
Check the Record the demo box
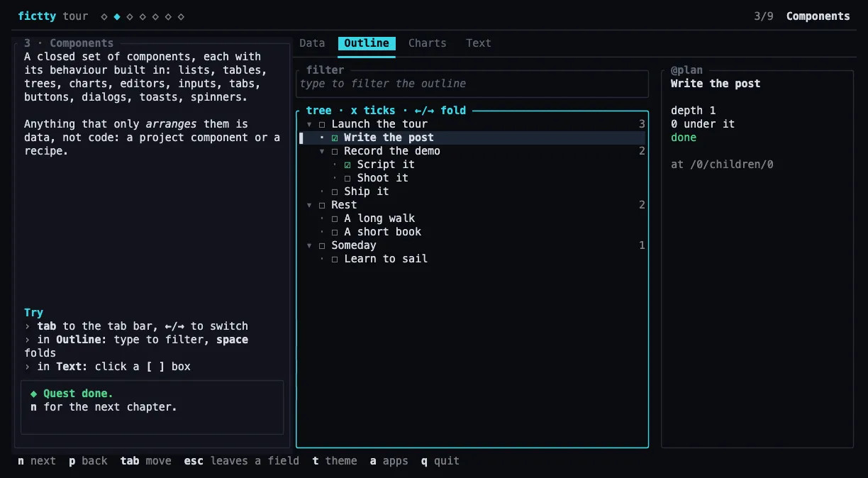[x=335, y=151]
